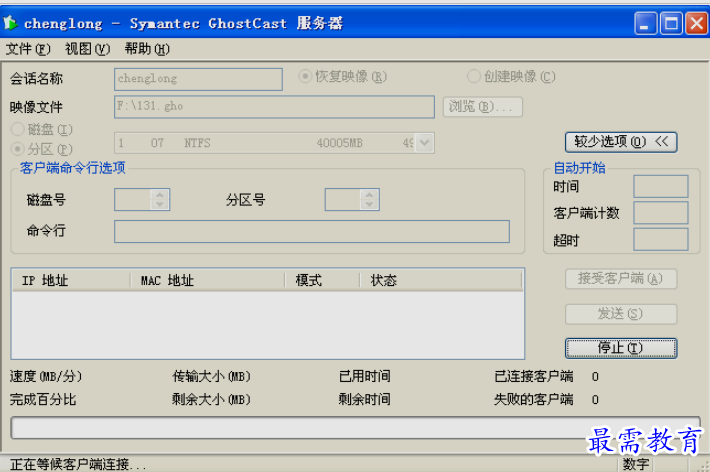Screen dimensions: 710x472
Task: Open the 帮助(H) menu
Action: tap(147, 49)
